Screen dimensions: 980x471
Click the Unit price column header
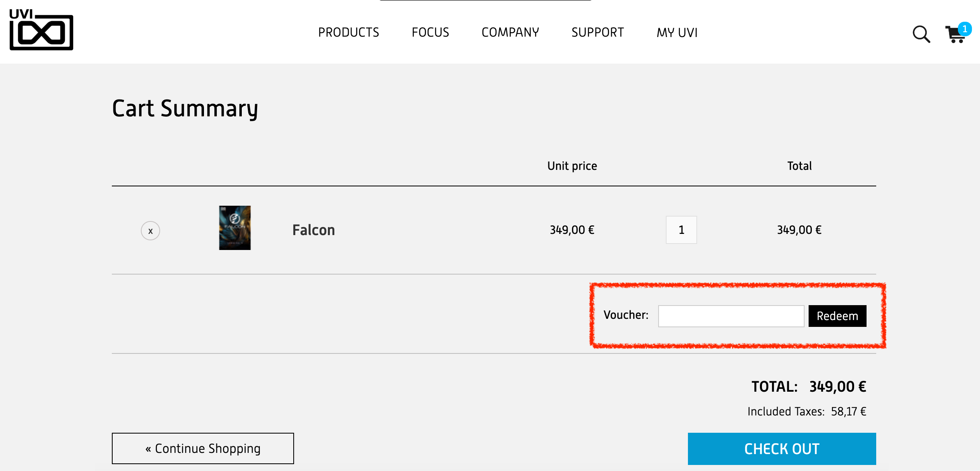pos(572,166)
